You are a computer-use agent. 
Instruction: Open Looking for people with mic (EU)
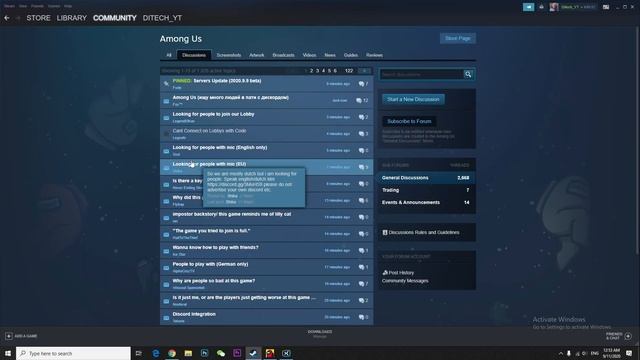266,167
